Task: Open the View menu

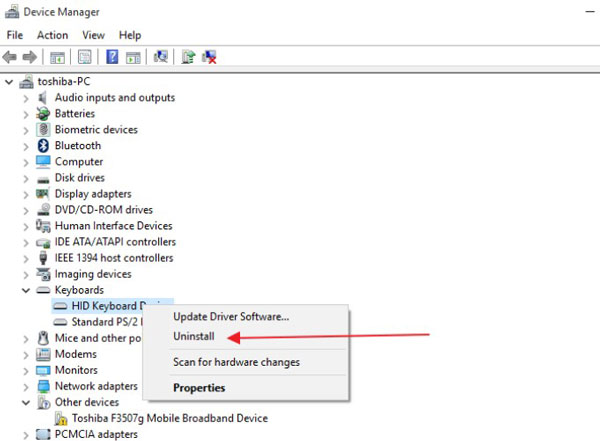Action: tap(93, 35)
